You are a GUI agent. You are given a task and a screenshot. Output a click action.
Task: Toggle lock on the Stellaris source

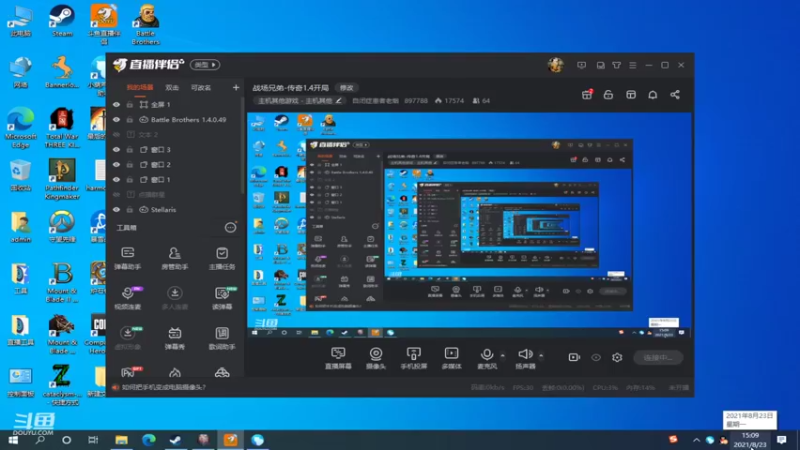130,210
